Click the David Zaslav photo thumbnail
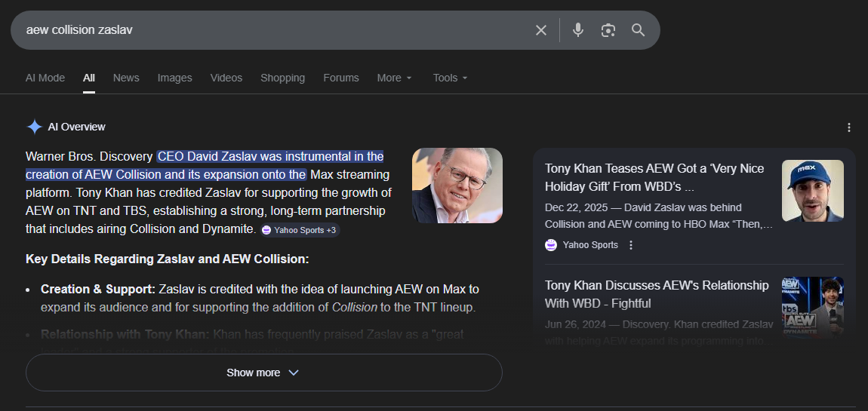 click(457, 186)
